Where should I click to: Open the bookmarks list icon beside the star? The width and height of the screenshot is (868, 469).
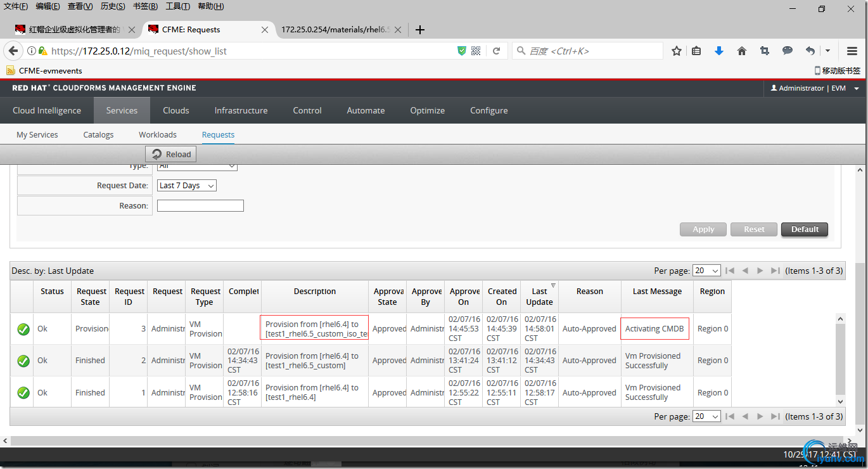coord(696,51)
